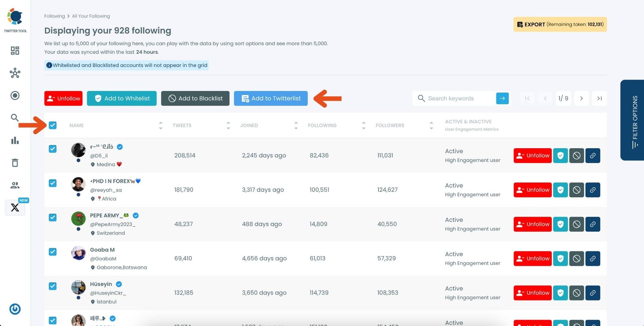Deselect the checkbox next to Hüseyin

pyautogui.click(x=52, y=286)
